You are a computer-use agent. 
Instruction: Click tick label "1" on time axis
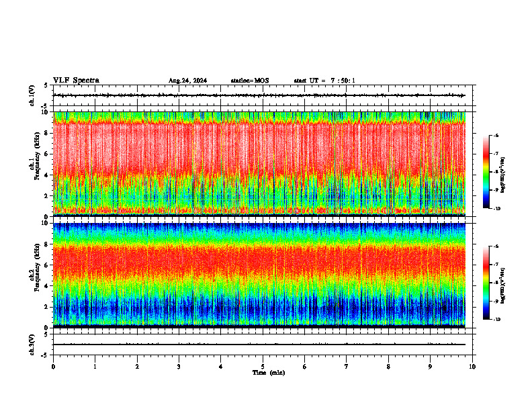[x=95, y=367]
